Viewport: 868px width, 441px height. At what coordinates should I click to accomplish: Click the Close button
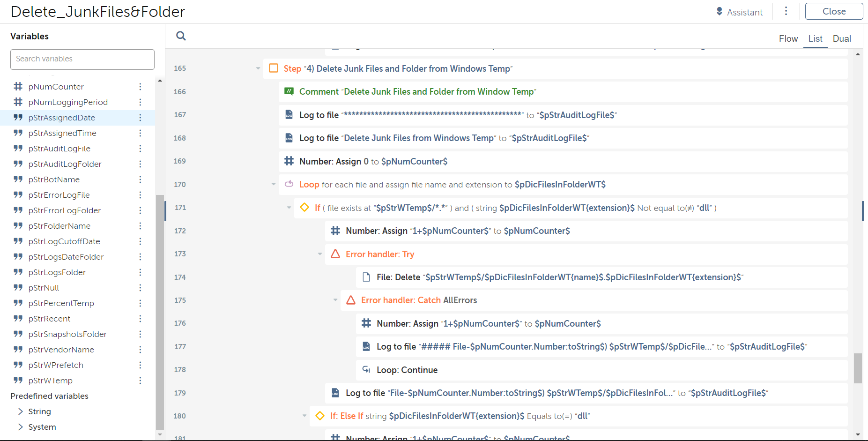pyautogui.click(x=834, y=12)
